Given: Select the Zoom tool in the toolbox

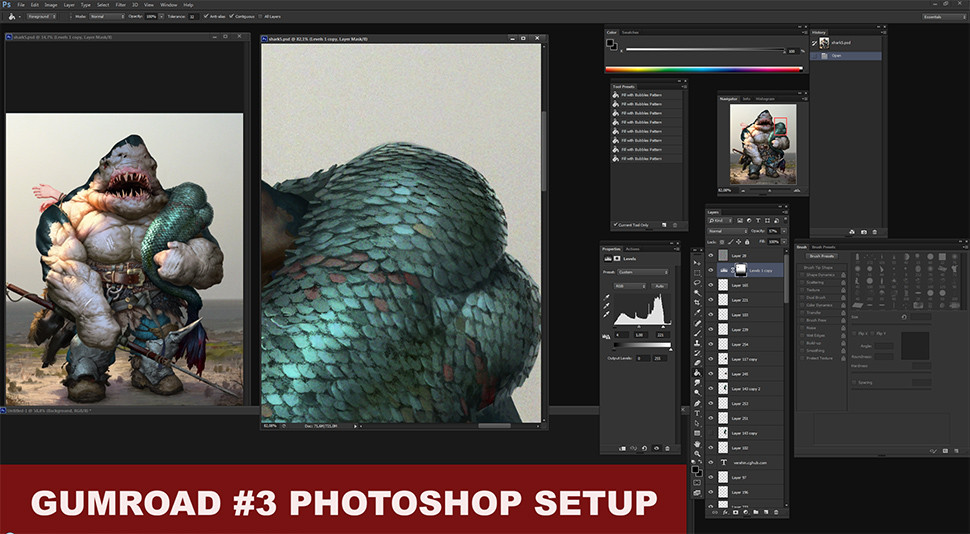Looking at the screenshot, I should tap(697, 454).
